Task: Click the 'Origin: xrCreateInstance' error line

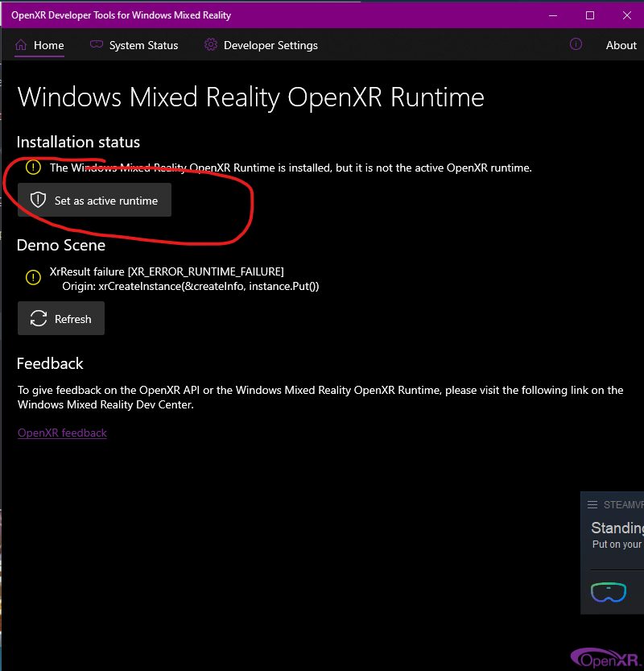Action: click(191, 286)
